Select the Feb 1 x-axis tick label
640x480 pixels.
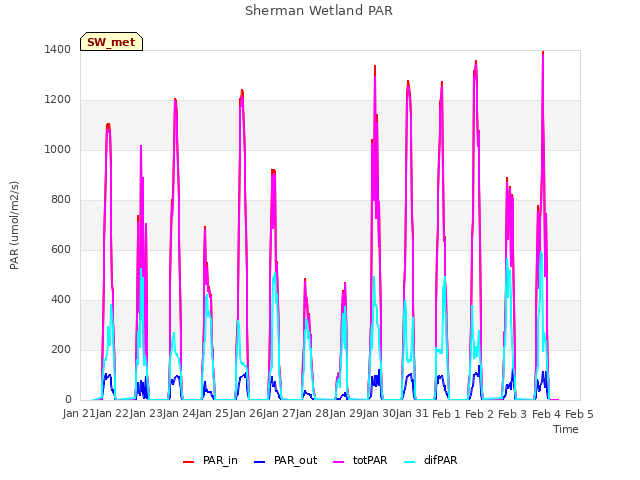click(x=446, y=414)
